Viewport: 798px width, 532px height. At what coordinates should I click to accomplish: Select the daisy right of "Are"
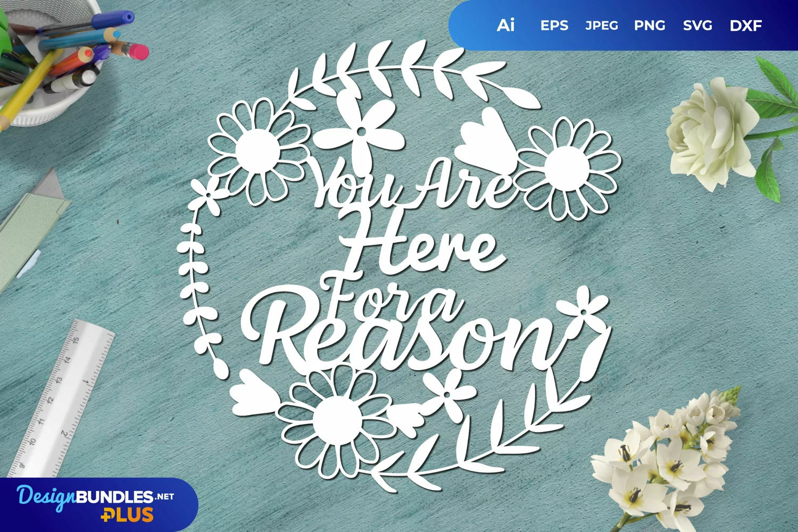[567, 168]
